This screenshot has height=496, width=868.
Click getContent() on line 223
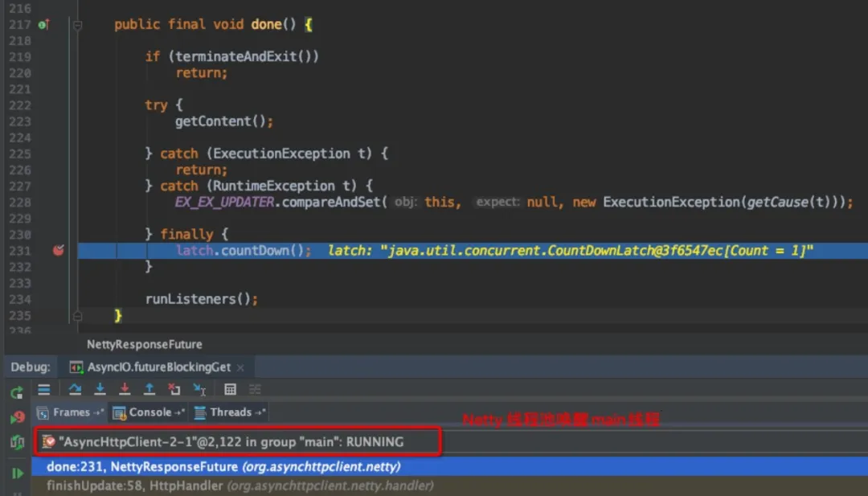tap(221, 121)
